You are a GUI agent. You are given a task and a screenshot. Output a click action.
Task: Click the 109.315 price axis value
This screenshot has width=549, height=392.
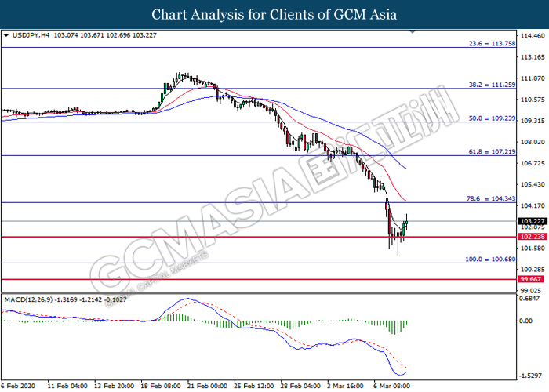(533, 121)
